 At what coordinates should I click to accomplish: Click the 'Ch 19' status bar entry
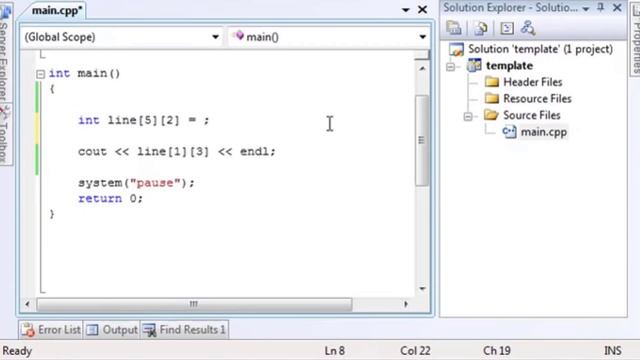point(497,351)
